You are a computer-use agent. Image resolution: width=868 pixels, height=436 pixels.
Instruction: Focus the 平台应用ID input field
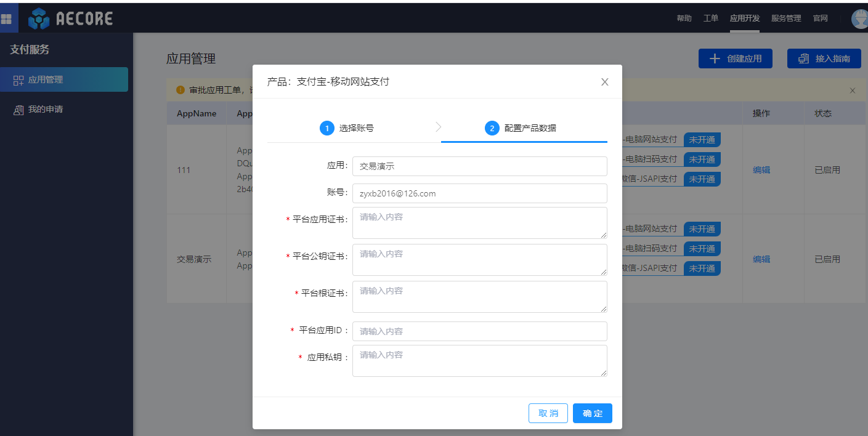pyautogui.click(x=479, y=331)
